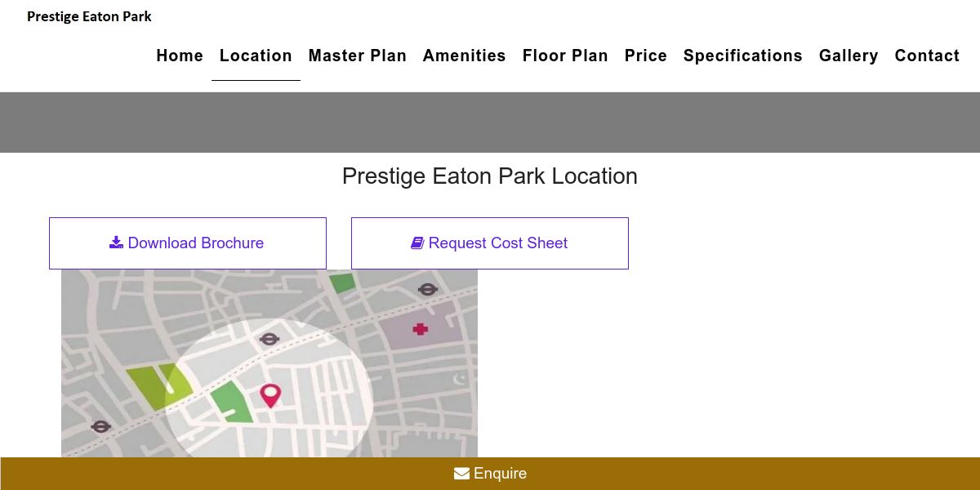Open the Home menu item
980x490 pixels.
coord(180,56)
